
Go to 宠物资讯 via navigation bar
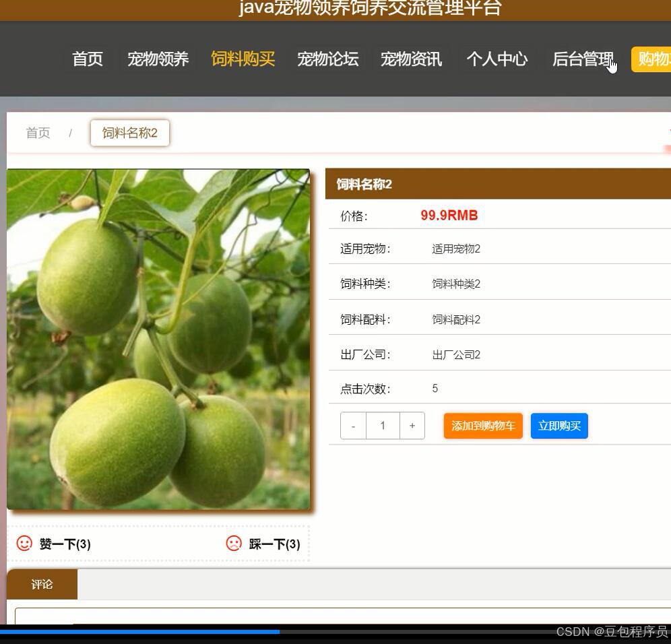pos(411,59)
